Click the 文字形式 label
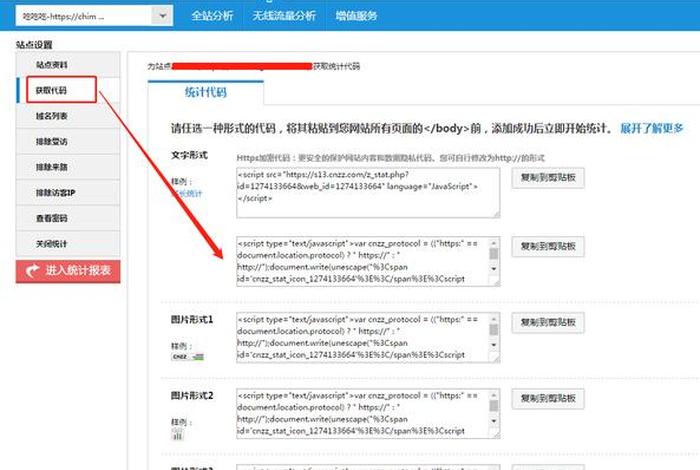This screenshot has height=470, width=700. [189, 155]
